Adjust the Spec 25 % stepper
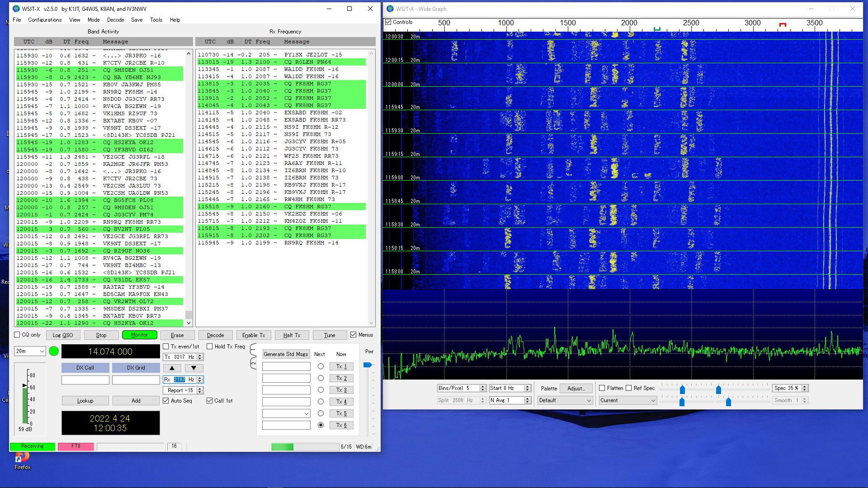Viewport: 868px width, 488px height. click(x=804, y=388)
